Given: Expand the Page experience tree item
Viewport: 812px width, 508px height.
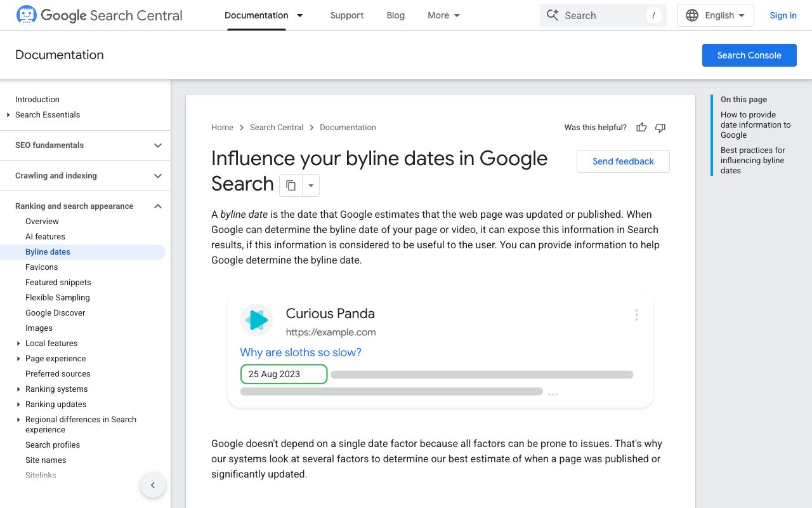Looking at the screenshot, I should point(18,359).
